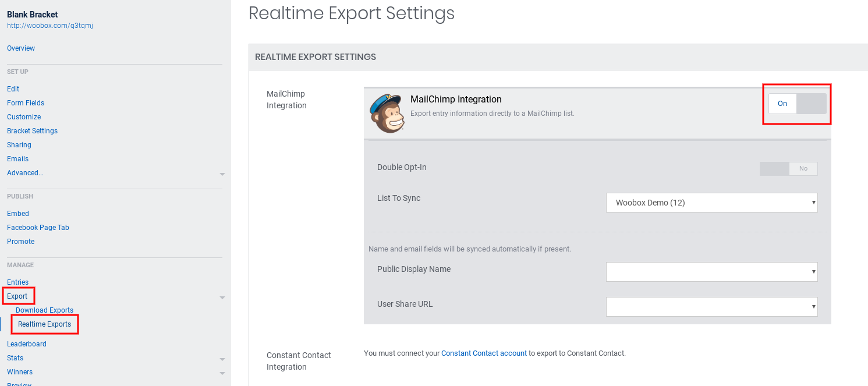Screen dimensions: 868x386
Task: Open the Facebook Page Tab option
Action: [38, 228]
